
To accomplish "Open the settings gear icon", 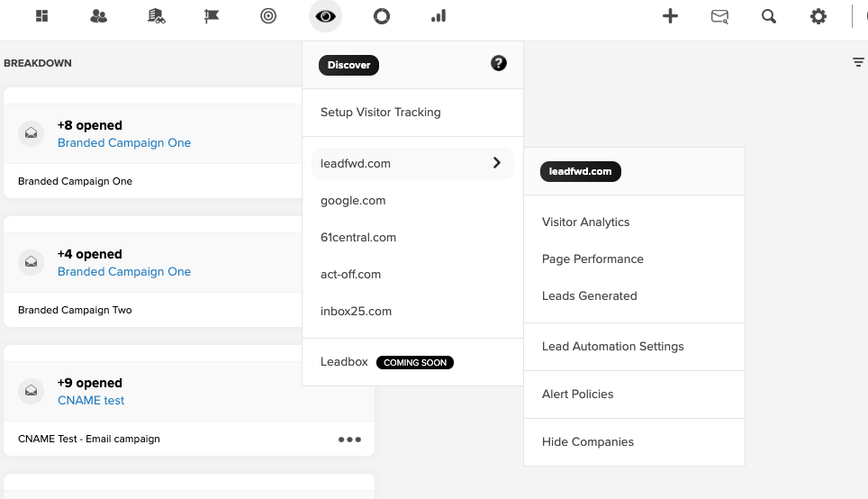I will coord(818,16).
